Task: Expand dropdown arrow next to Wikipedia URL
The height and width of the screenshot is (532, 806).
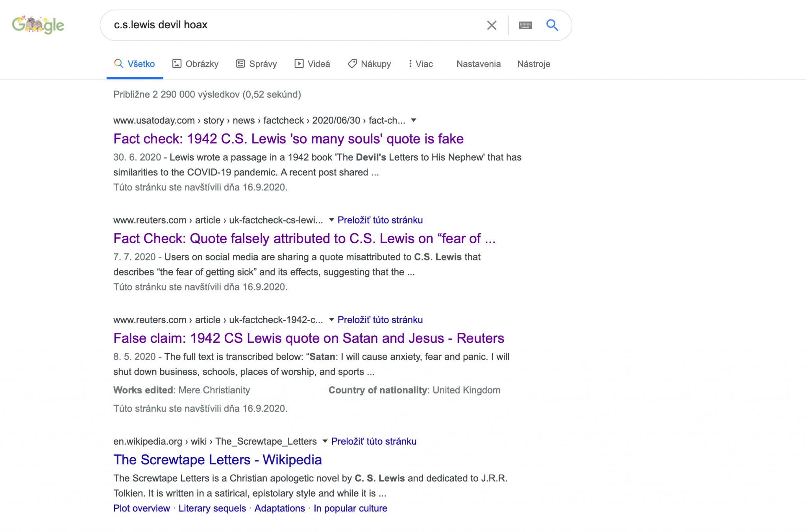Action: 325,441
